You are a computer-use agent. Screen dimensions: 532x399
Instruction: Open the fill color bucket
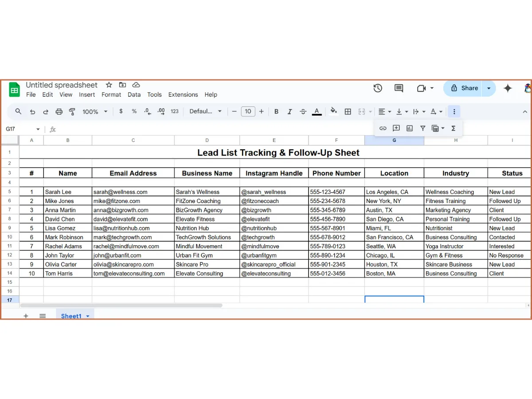coord(334,111)
